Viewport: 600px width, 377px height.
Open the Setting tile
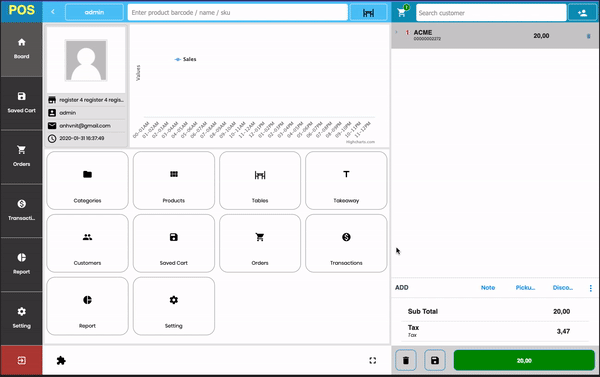pyautogui.click(x=174, y=306)
